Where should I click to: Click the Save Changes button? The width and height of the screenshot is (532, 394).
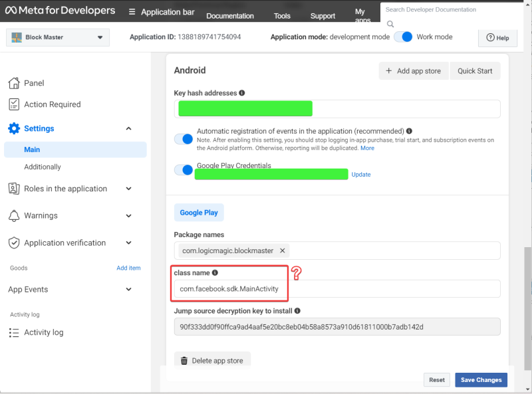pos(481,380)
